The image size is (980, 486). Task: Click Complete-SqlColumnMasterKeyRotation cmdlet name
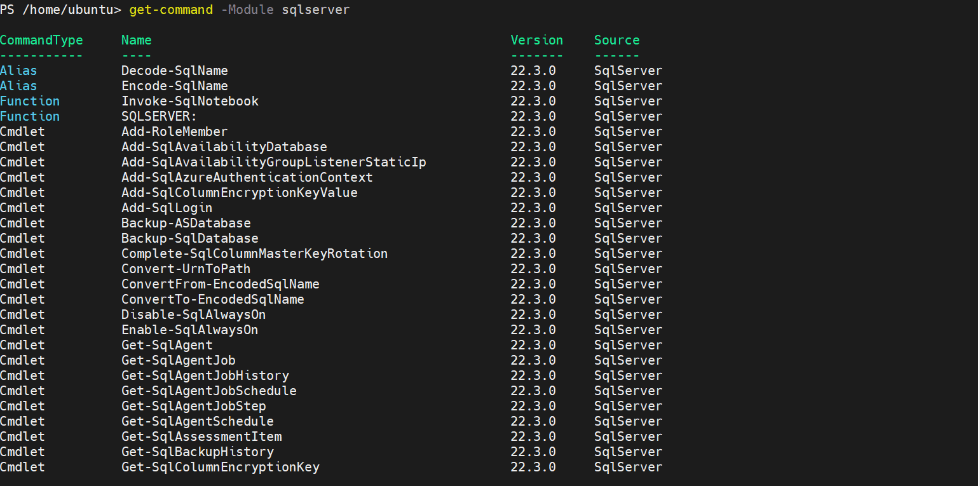pyautogui.click(x=255, y=253)
